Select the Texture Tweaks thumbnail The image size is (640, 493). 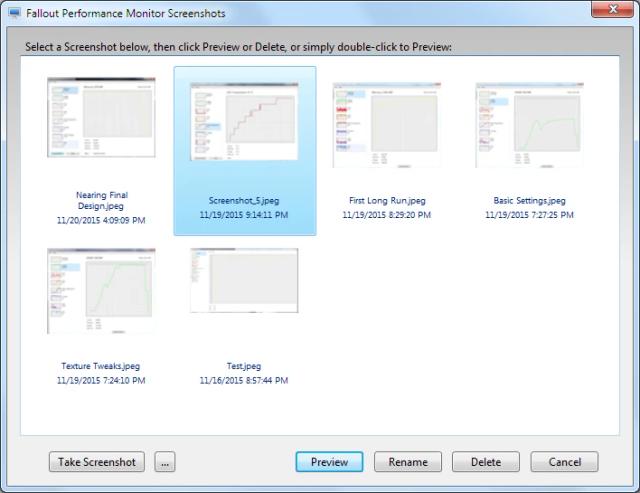[101, 291]
